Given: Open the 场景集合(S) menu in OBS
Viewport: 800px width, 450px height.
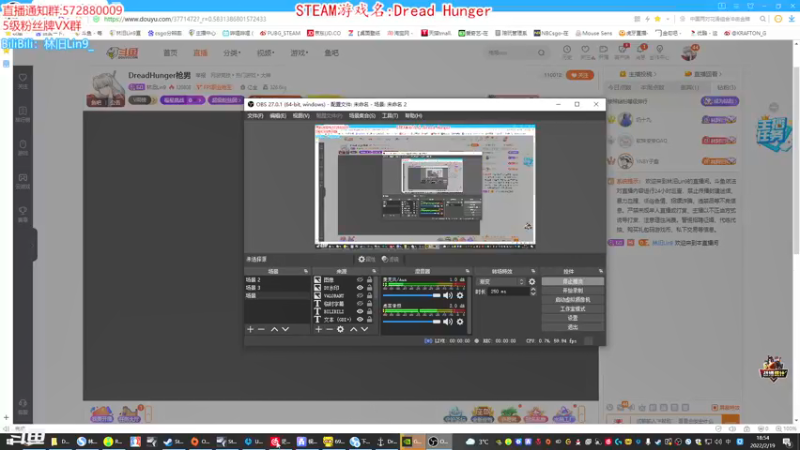Looking at the screenshot, I should [x=362, y=116].
